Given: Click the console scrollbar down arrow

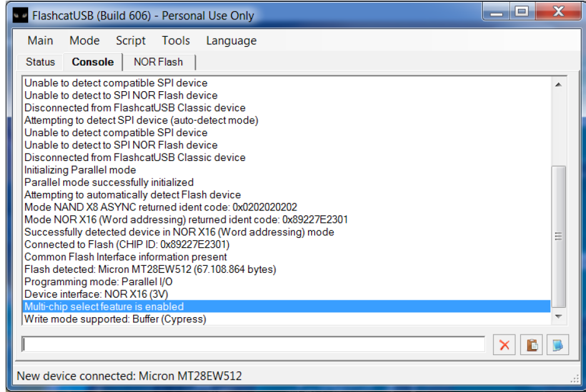Looking at the screenshot, I should coord(559,316).
